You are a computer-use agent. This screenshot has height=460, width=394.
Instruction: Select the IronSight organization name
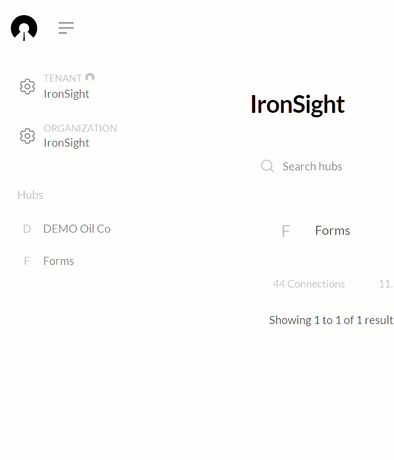(x=66, y=143)
